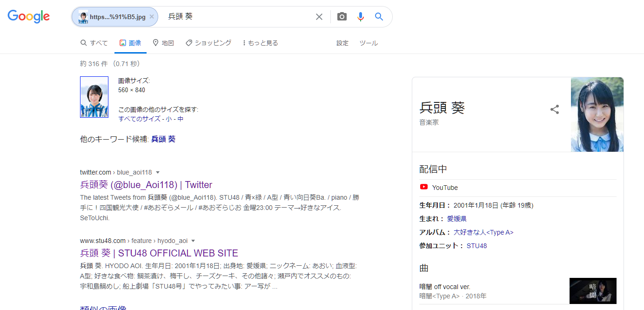Click the 生年月日 2001年1月18日 text
The image size is (644, 310).
pyautogui.click(x=476, y=205)
